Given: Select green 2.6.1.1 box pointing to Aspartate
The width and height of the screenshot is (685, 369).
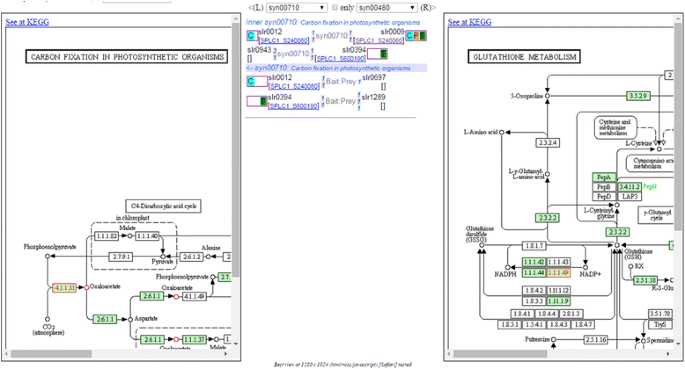Looking at the screenshot, I should pyautogui.click(x=105, y=319).
